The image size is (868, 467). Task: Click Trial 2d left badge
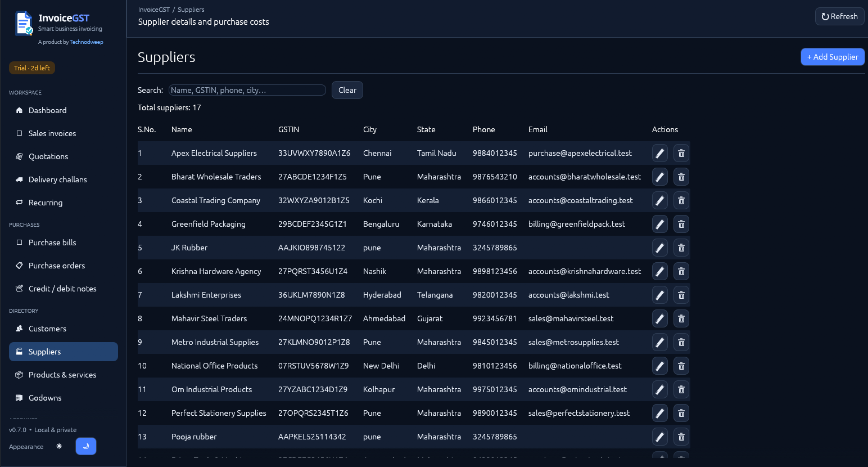32,68
